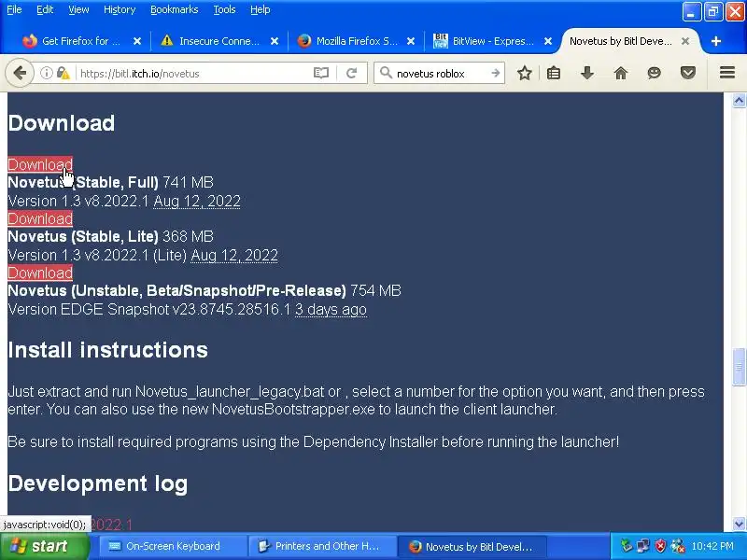The height and width of the screenshot is (560, 747).
Task: Open the Firefox hamburger menu
Action: [727, 73]
